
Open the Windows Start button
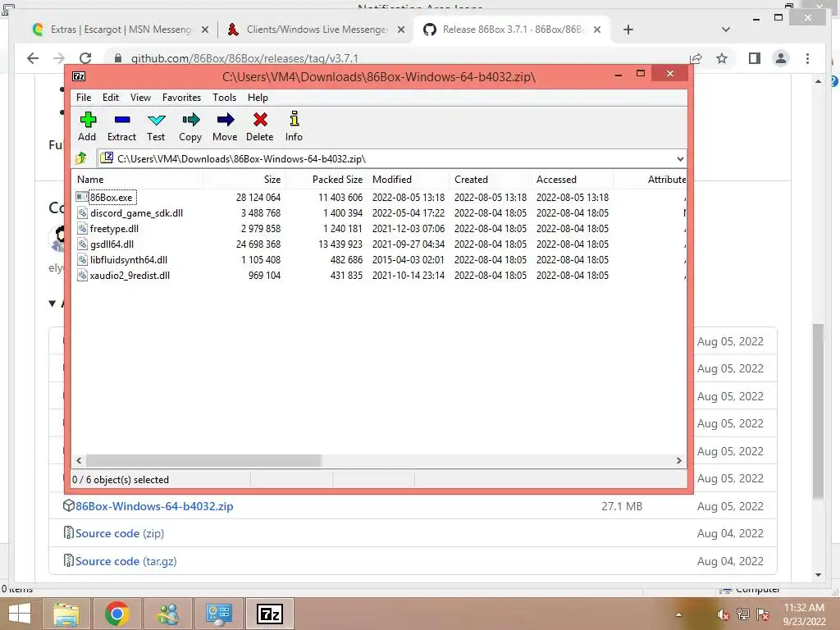click(x=20, y=614)
